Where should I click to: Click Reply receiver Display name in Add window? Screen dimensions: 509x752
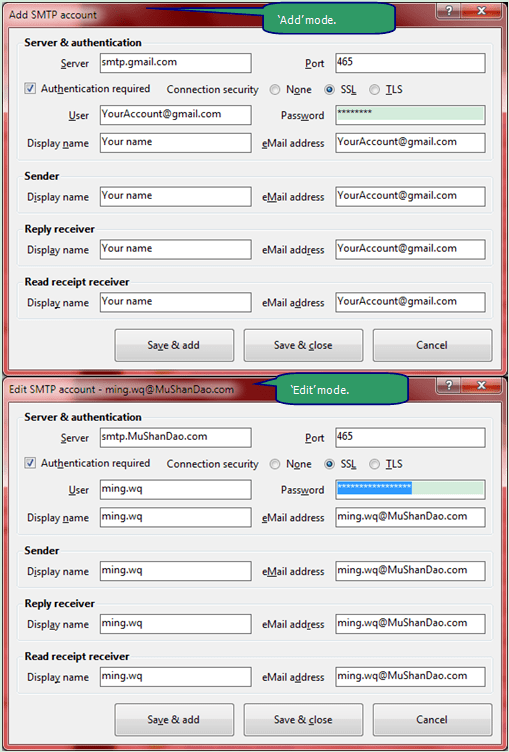(x=176, y=249)
